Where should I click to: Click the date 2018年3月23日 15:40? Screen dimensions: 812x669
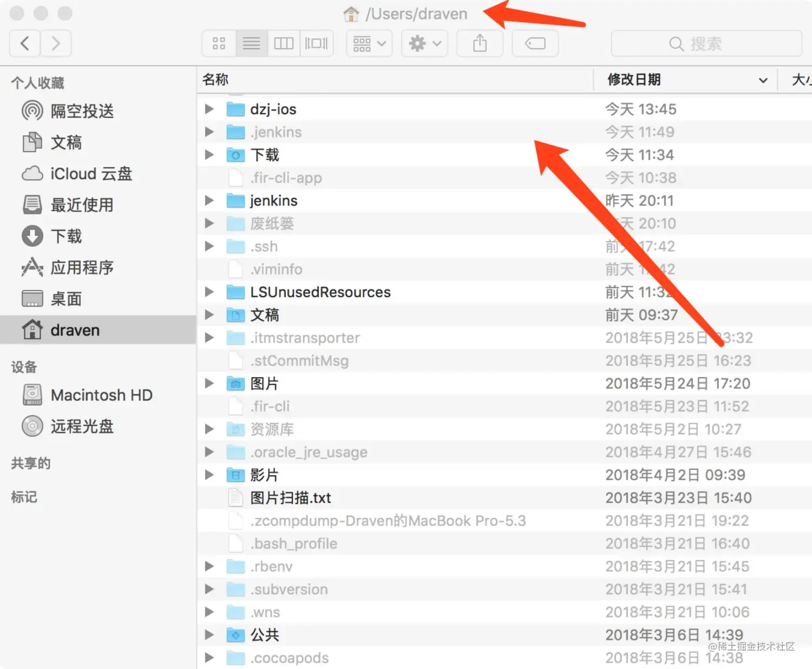(x=679, y=498)
